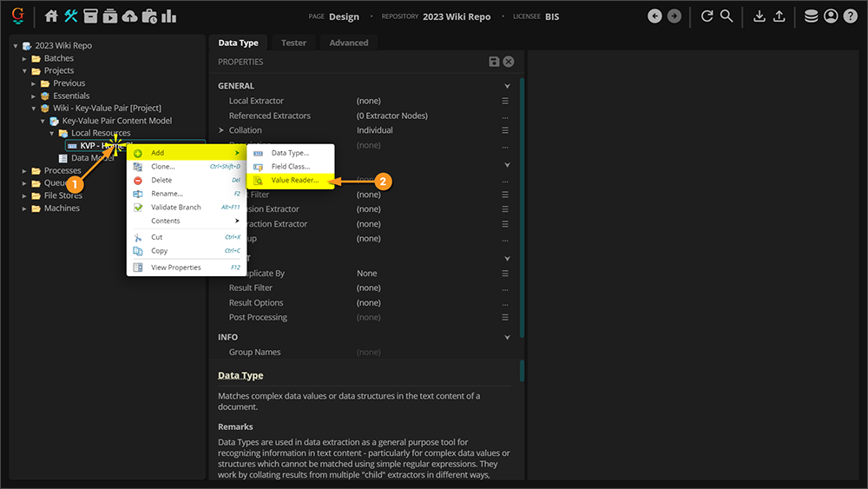Viewport: 868px width, 489px height.
Task: Click the Design tools wrench icon
Action: 71,17
